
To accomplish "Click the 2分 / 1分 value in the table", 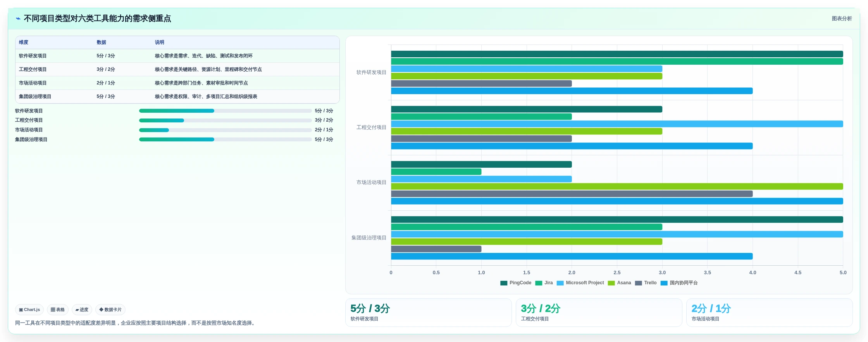I will click(106, 83).
